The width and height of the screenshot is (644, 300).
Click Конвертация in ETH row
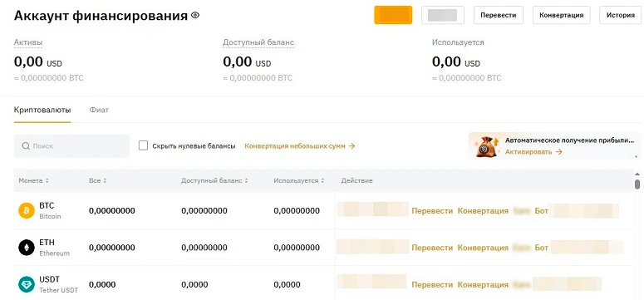(x=483, y=248)
